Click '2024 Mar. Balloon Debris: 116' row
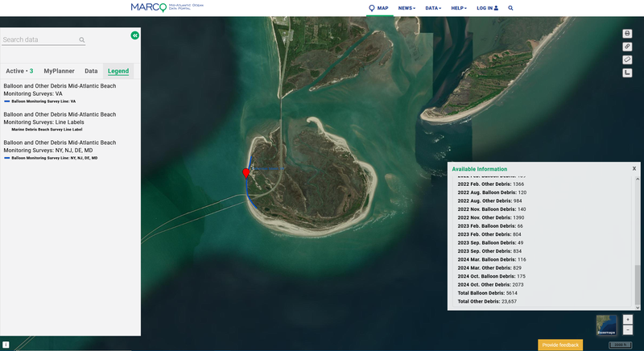Image resolution: width=644 pixels, height=351 pixels. point(492,259)
